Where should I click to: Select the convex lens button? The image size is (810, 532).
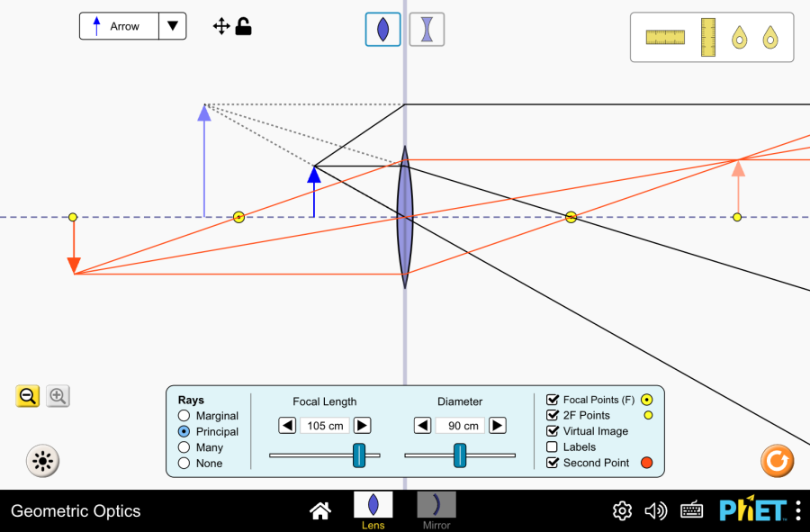pyautogui.click(x=383, y=29)
